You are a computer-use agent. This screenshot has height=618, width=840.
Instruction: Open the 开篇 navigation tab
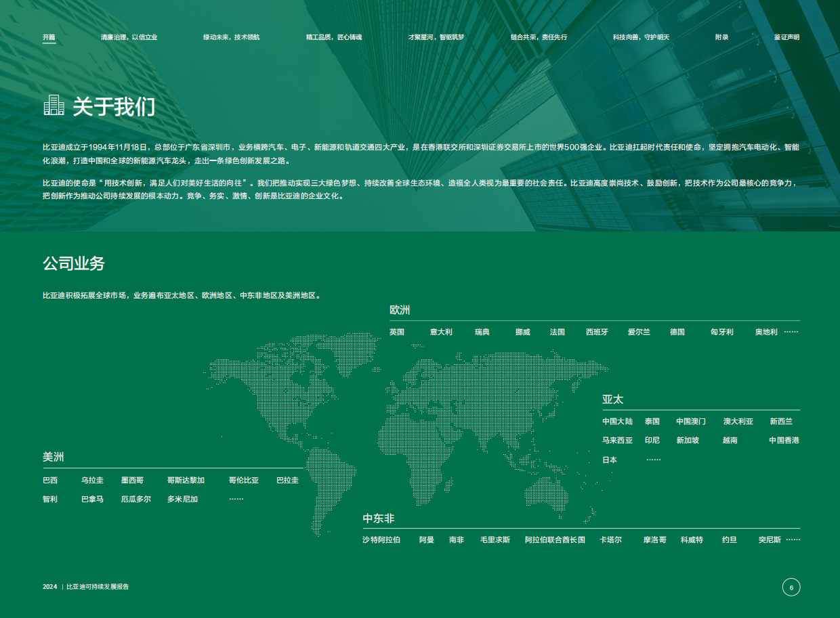click(x=49, y=37)
